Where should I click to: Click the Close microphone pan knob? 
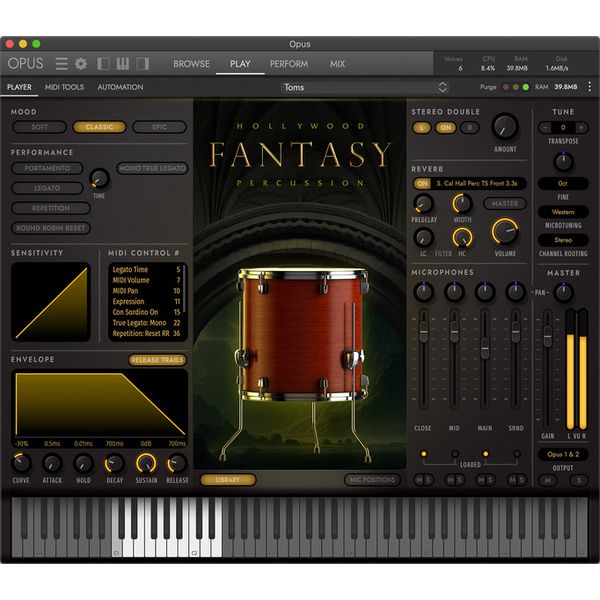(423, 292)
